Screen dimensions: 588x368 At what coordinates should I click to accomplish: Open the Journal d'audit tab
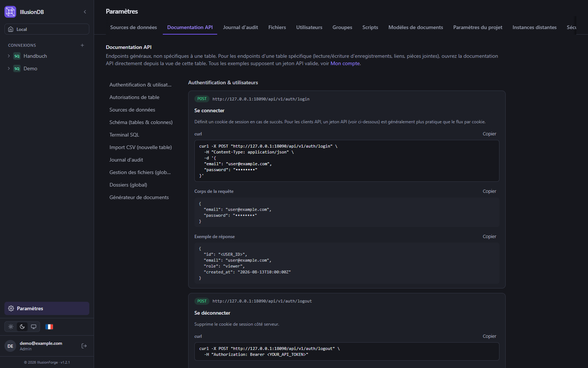pyautogui.click(x=240, y=27)
